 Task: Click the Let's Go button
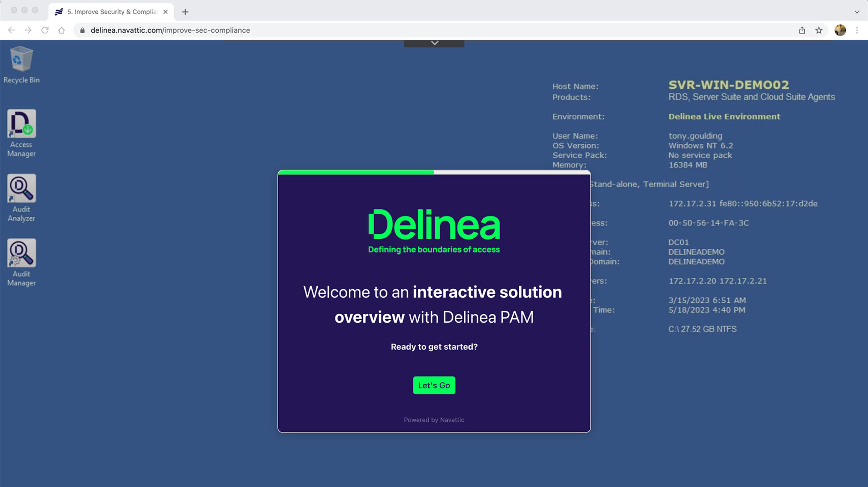pyautogui.click(x=434, y=385)
